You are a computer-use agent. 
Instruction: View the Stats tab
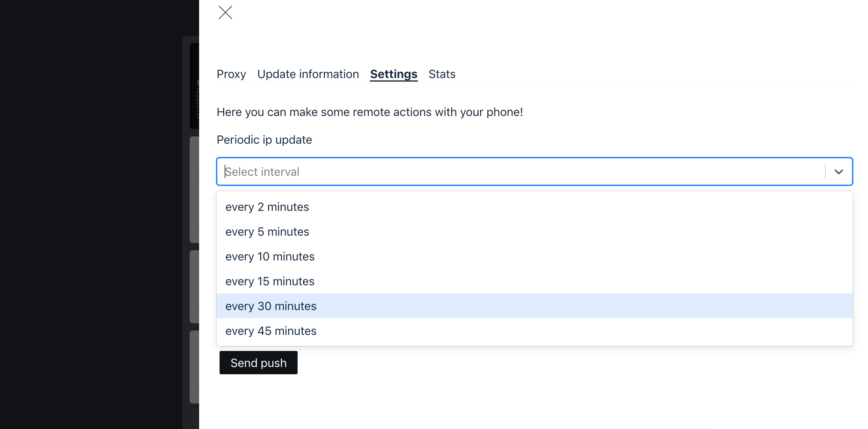point(442,74)
